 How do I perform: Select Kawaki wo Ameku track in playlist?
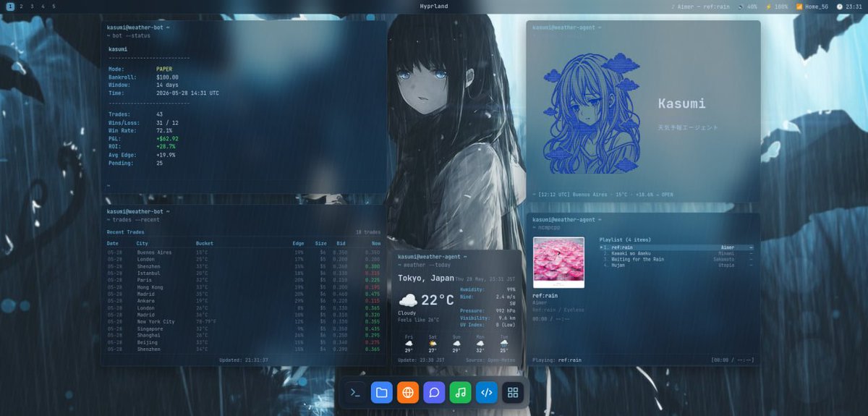click(677, 253)
